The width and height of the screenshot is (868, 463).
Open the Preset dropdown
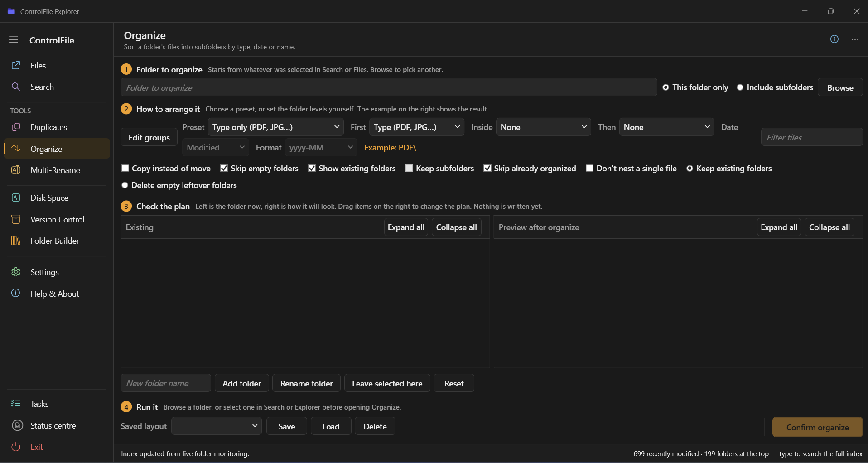(275, 127)
